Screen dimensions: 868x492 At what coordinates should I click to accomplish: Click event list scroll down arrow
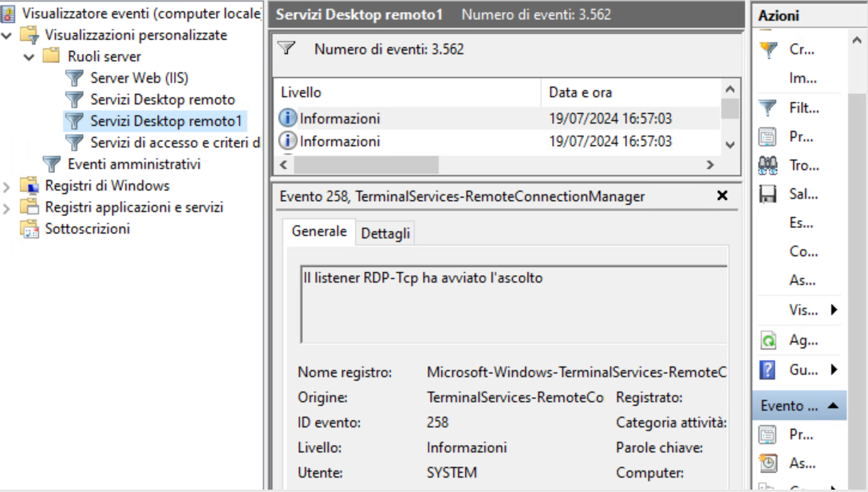(x=730, y=145)
